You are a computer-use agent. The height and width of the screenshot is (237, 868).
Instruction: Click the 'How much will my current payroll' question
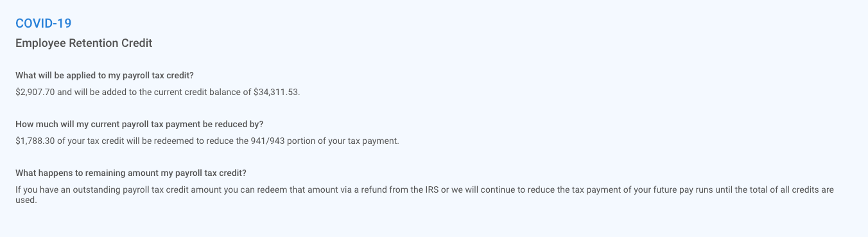click(139, 124)
